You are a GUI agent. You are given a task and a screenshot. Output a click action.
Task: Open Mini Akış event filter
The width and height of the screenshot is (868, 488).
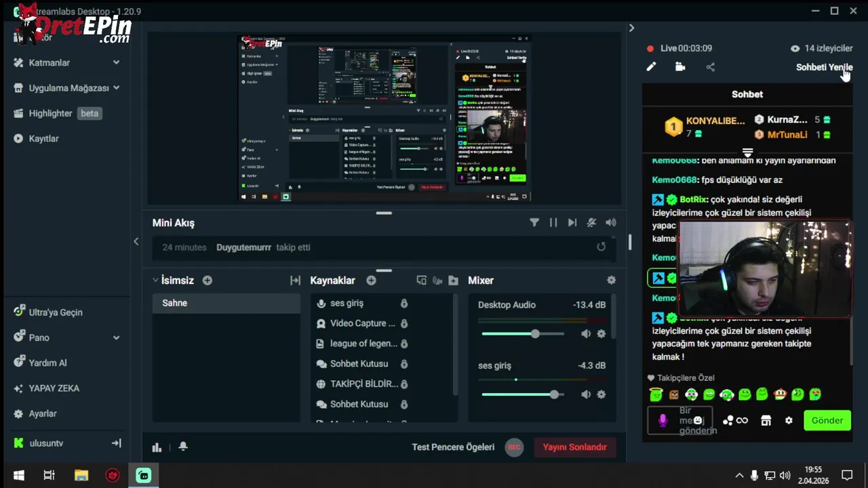coord(534,222)
